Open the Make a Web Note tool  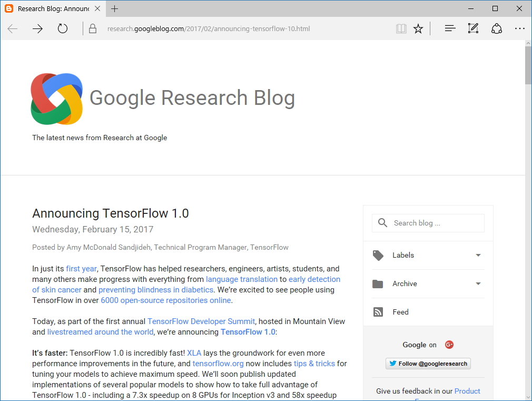tap(473, 28)
